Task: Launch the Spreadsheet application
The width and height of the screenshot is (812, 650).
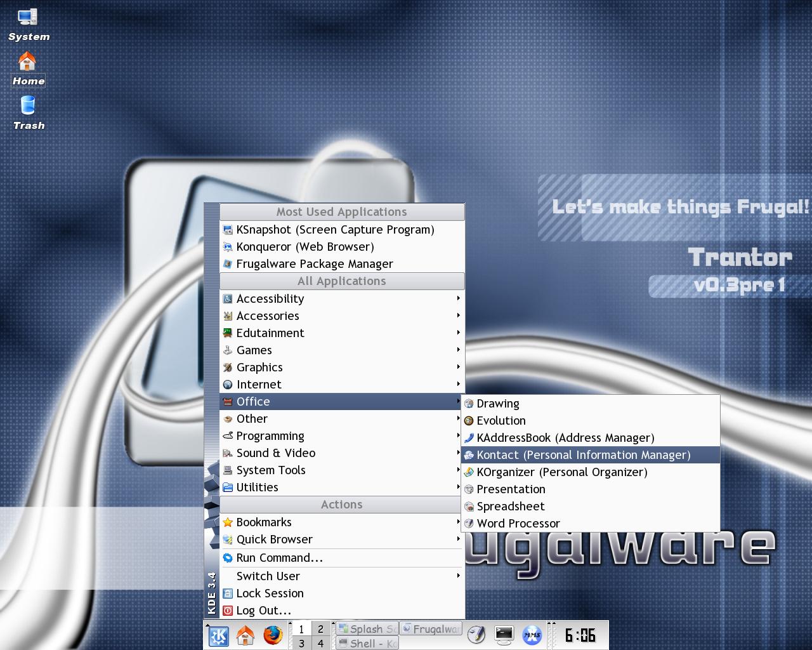Action: pos(591,507)
